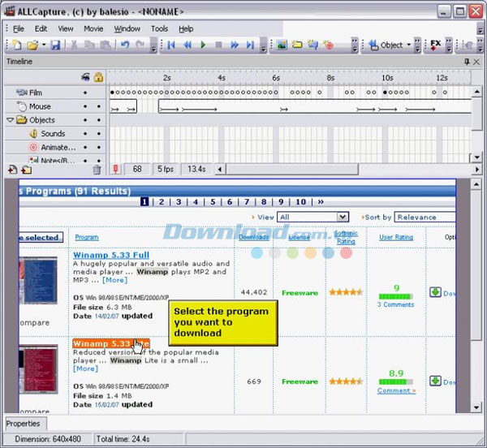Switch to the Properties tab
The height and width of the screenshot is (448, 487).
pos(24,424)
